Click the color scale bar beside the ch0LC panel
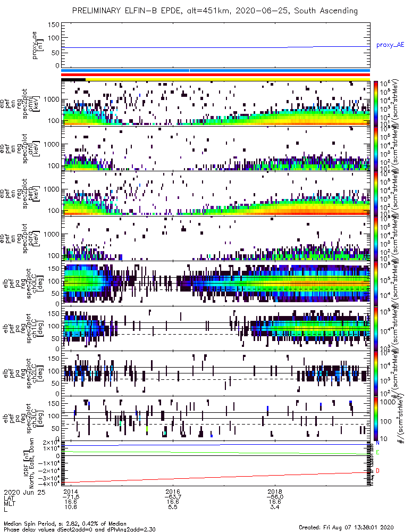The width and height of the screenshot is (412, 532). (x=375, y=283)
